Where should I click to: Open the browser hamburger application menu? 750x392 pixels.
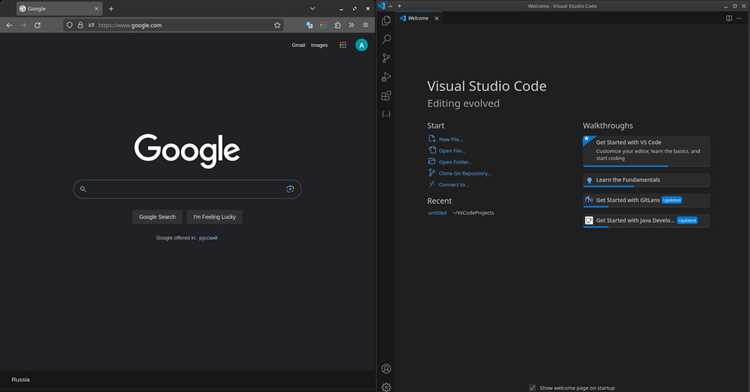(x=365, y=25)
